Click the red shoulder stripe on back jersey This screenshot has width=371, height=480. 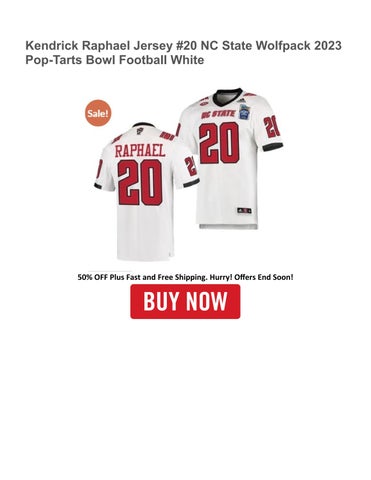(167, 136)
